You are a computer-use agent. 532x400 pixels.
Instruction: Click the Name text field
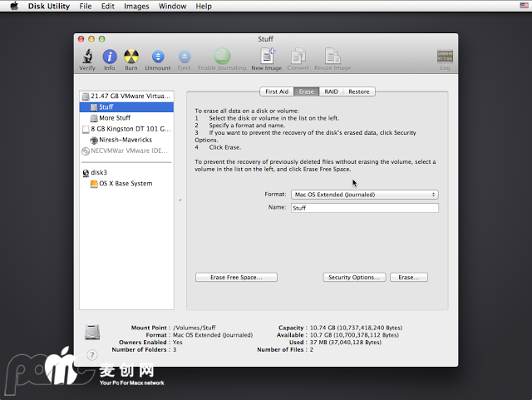(365, 208)
